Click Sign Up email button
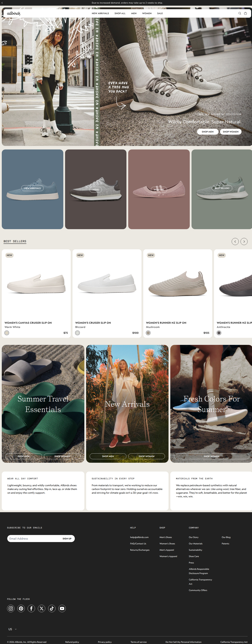 tap(67, 539)
